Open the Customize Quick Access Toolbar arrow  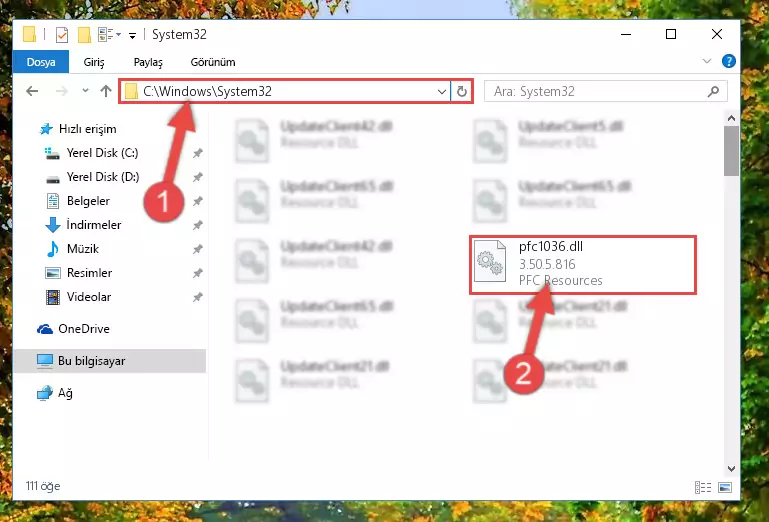pyautogui.click(x=132, y=35)
